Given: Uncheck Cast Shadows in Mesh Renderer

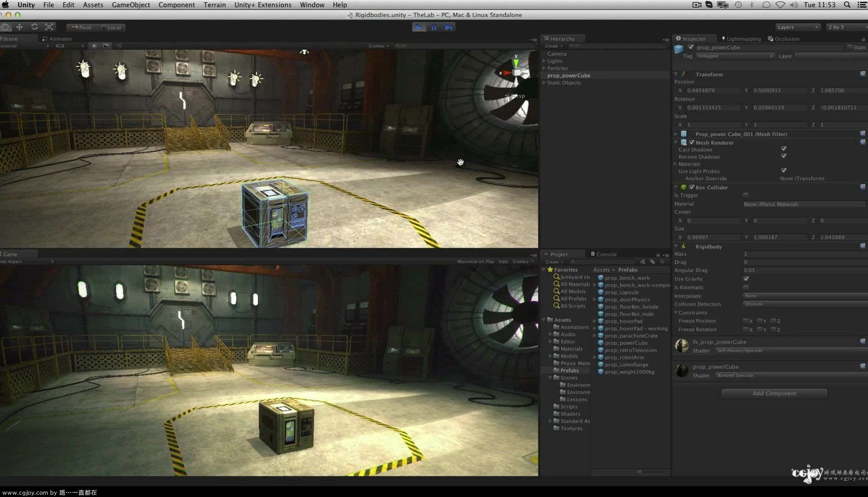Looking at the screenshot, I should click(x=784, y=148).
